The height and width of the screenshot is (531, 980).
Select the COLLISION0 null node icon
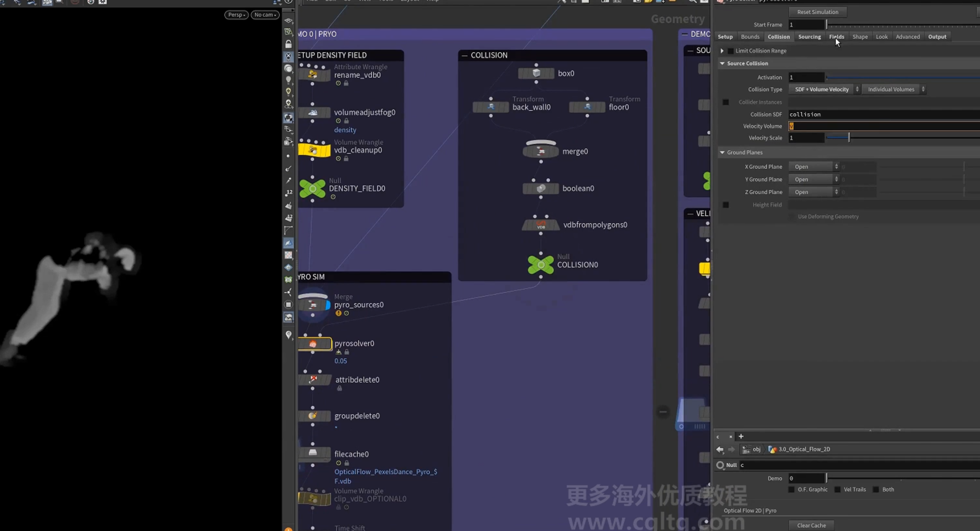tap(541, 265)
